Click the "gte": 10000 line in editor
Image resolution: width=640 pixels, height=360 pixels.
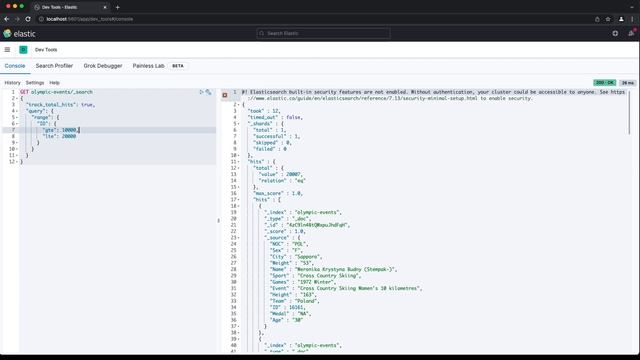61,130
